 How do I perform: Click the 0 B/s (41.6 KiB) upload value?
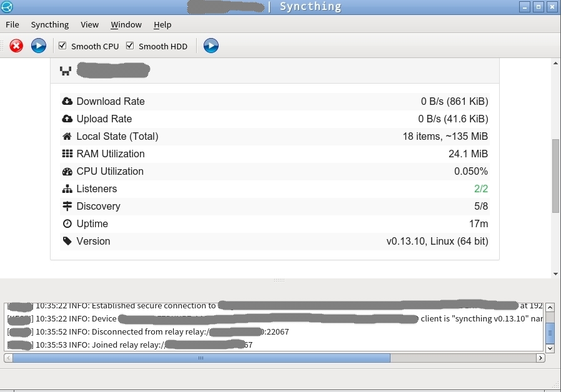coord(453,119)
